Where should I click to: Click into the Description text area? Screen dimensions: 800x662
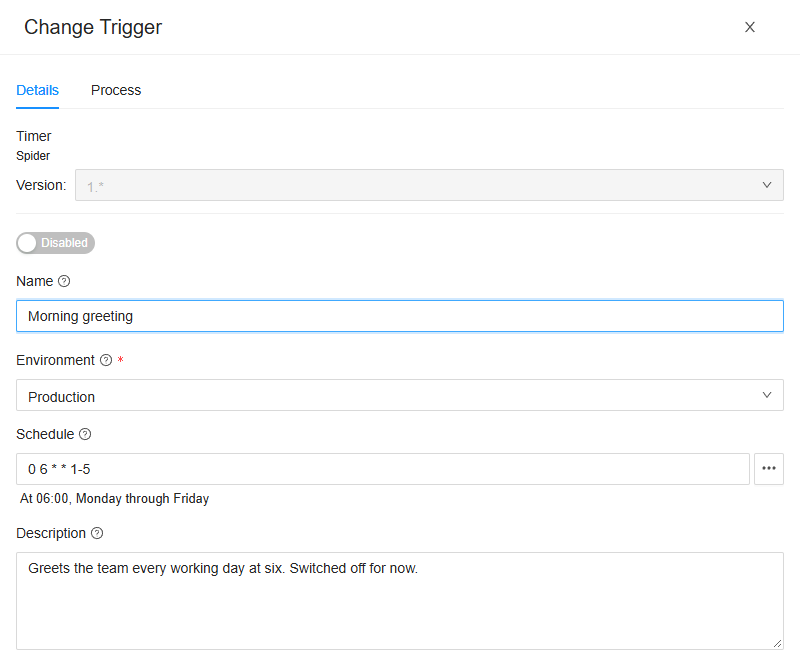pyautogui.click(x=399, y=601)
